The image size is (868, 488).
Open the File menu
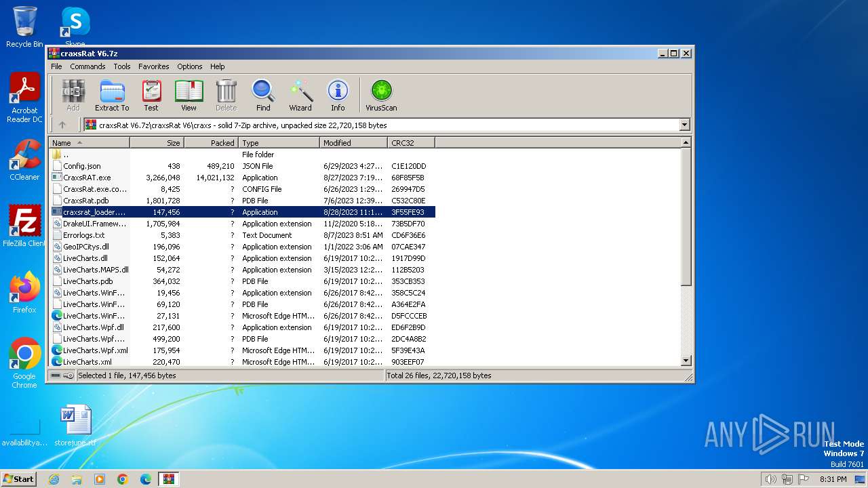(x=56, y=66)
